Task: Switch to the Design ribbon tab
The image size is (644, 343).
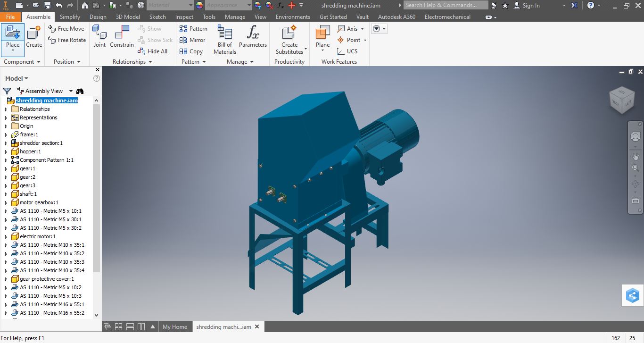Action: tap(98, 17)
